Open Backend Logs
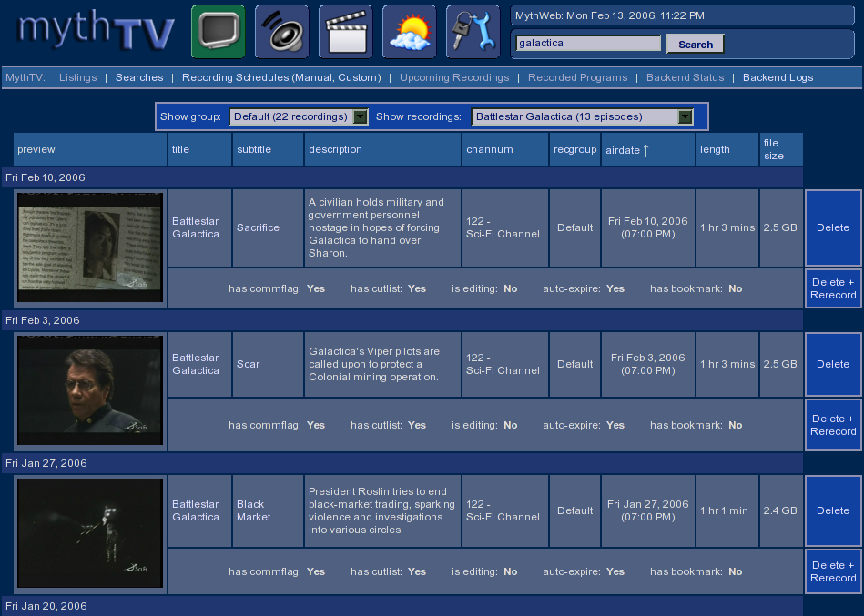Screen dimensions: 864x616 [x=778, y=77]
